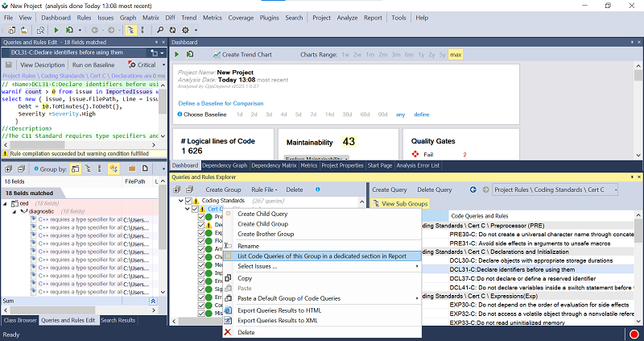This screenshot has height=341, width=644.
Task: Toggle checkbox of the 'Mis' tree row
Action: pos(201,314)
